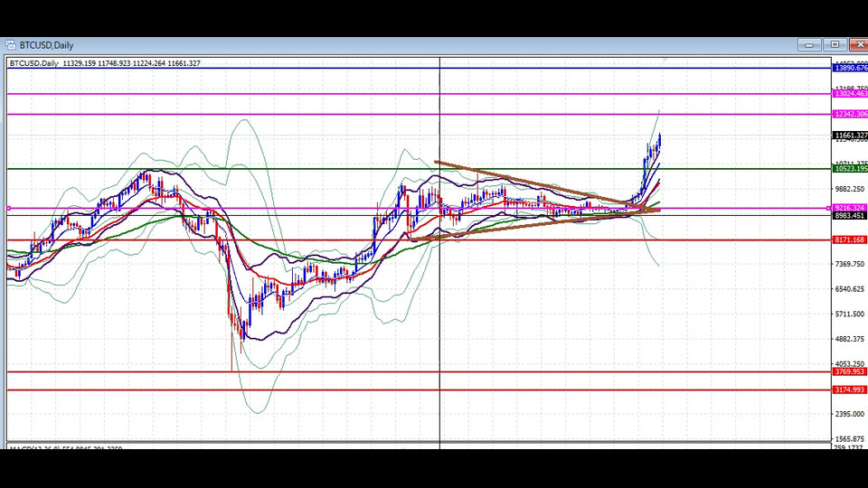Viewport: 868px width, 488px height.
Task: Select the black 8983.451 price label
Action: click(850, 216)
